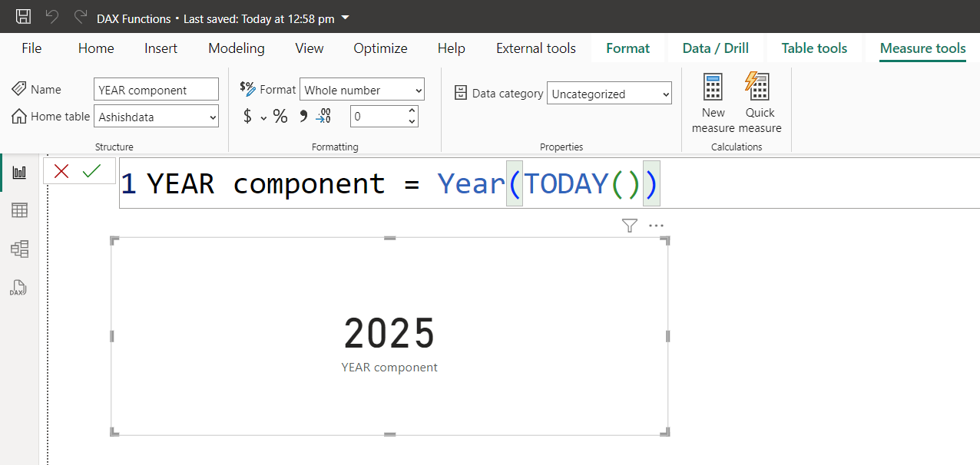
Task: Click the visual filter funnel icon
Action: click(x=630, y=226)
